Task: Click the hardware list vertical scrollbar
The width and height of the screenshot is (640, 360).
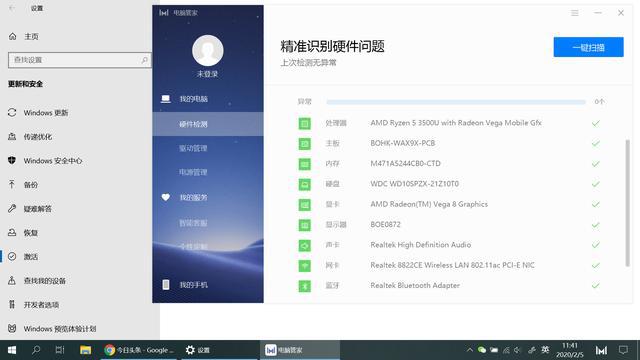Action: point(627,203)
